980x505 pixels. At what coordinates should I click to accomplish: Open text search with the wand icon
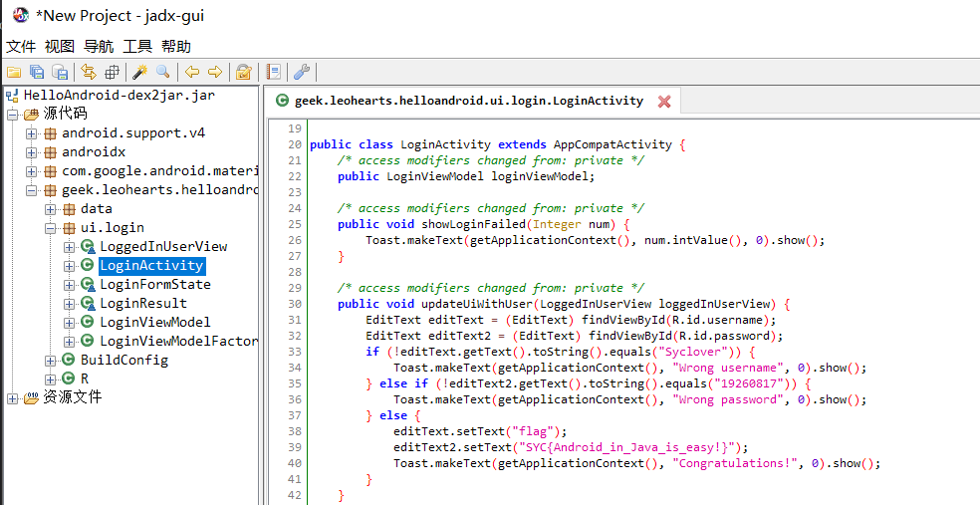pos(139,72)
